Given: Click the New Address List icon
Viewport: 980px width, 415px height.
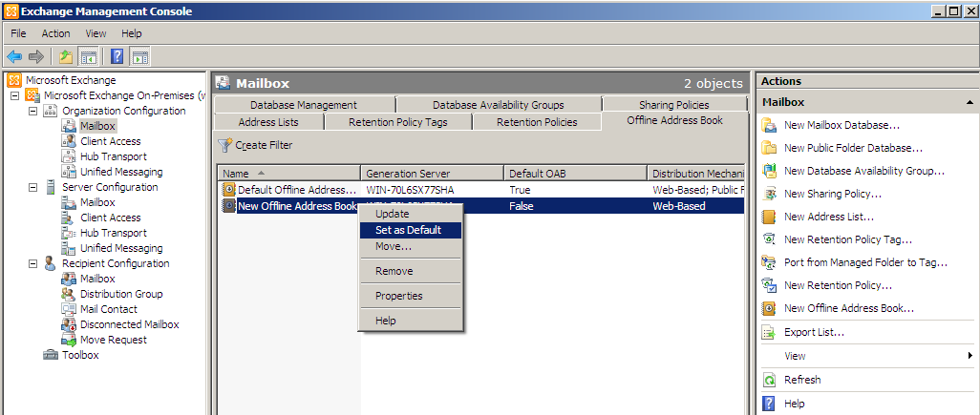Looking at the screenshot, I should (769, 217).
